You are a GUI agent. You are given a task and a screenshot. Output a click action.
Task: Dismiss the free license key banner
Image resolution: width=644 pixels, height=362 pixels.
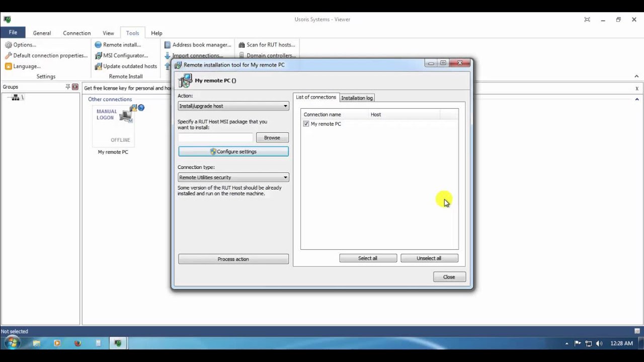pos(636,88)
